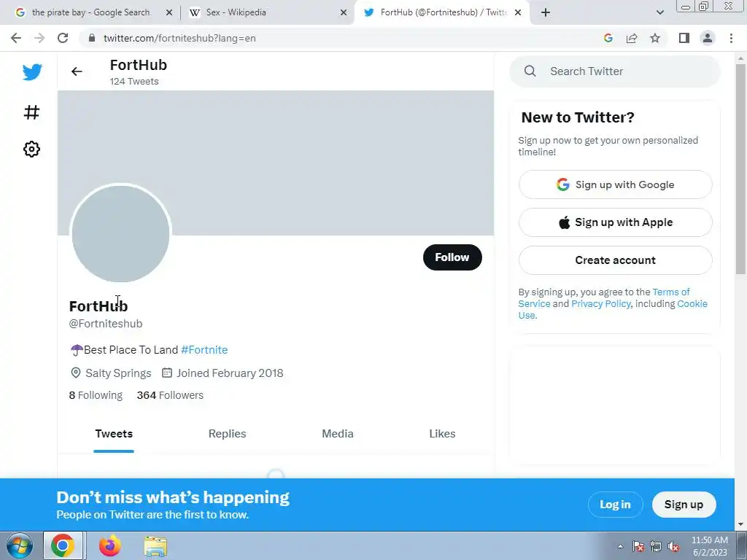Follow the FortHub account
Image resolution: width=747 pixels, height=560 pixels.
(452, 257)
